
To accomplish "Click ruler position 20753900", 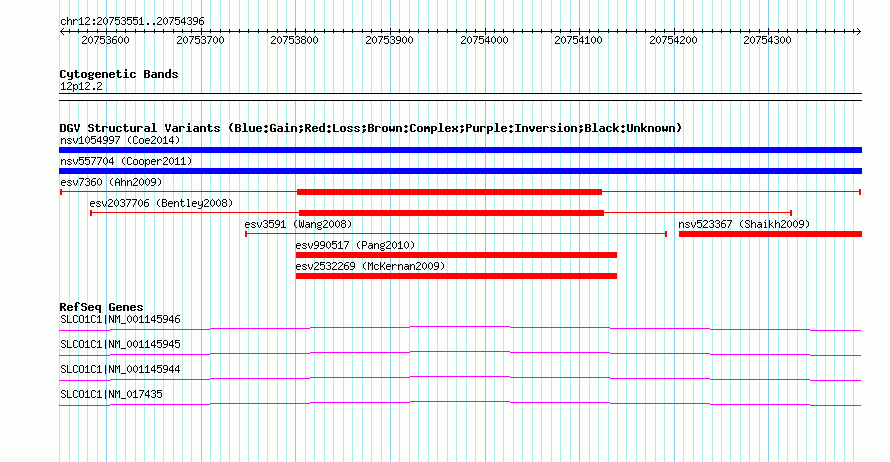I will coord(389,40).
